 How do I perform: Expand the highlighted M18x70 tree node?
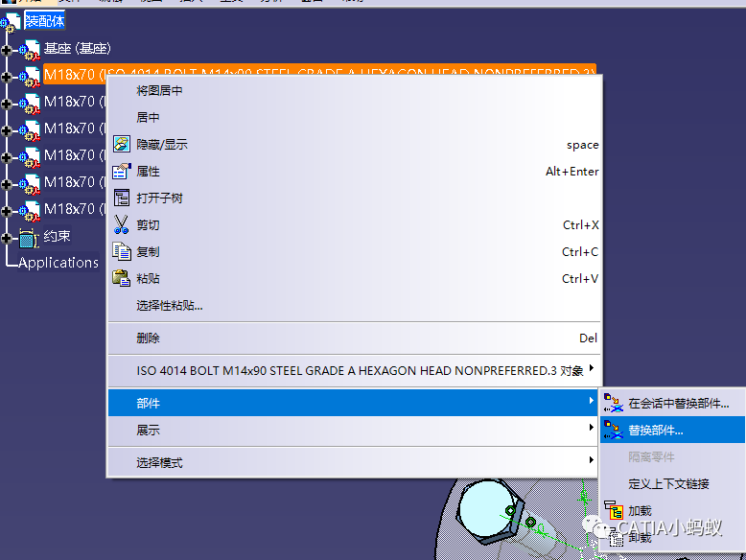pyautogui.click(x=7, y=76)
